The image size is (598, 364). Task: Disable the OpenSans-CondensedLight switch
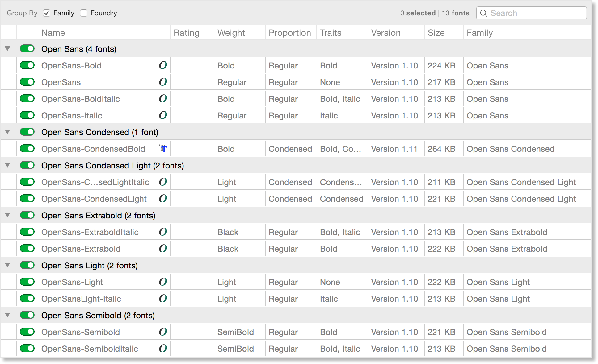point(27,198)
